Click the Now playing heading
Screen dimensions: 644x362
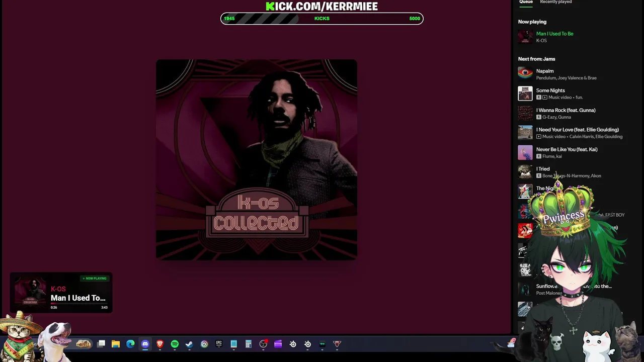pos(532,22)
